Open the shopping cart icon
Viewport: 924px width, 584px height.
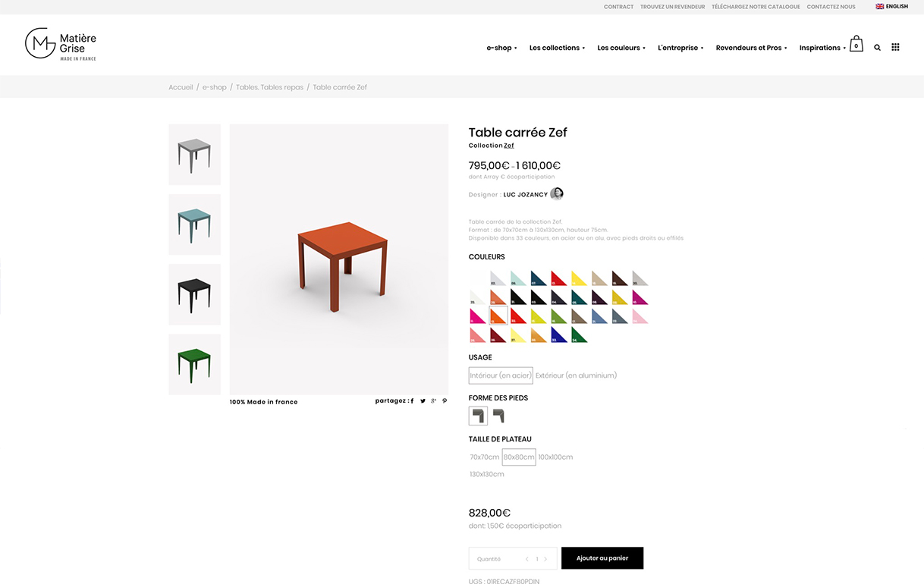coord(856,44)
